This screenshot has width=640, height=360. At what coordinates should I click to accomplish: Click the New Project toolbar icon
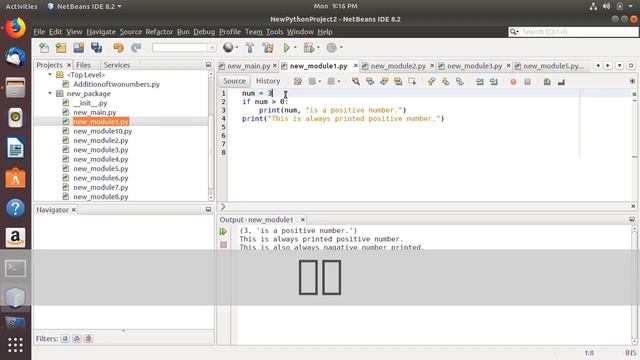[x=61, y=48]
